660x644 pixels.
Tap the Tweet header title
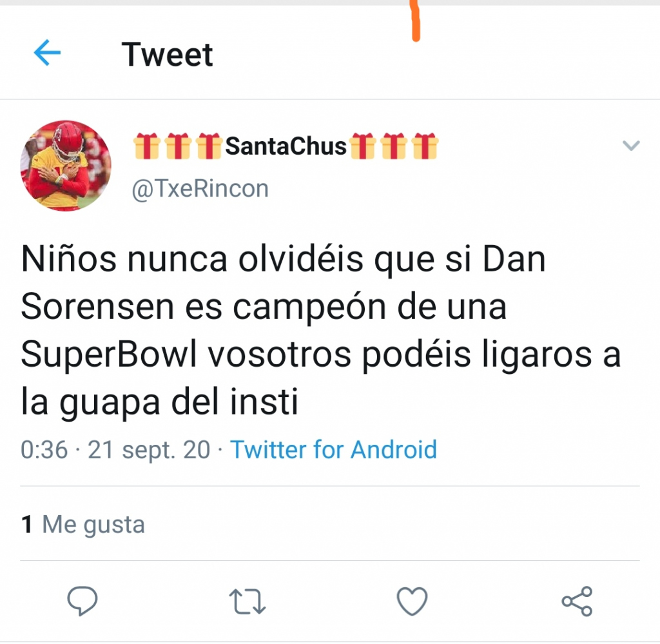coord(167,54)
